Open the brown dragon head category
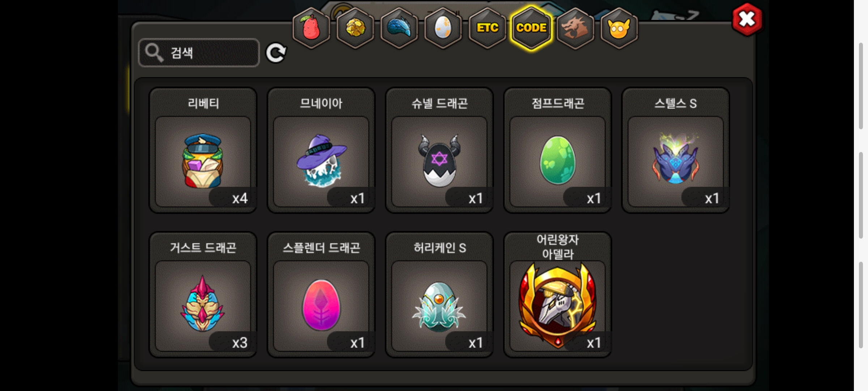Viewport: 868px width, 391px height. pos(575,28)
